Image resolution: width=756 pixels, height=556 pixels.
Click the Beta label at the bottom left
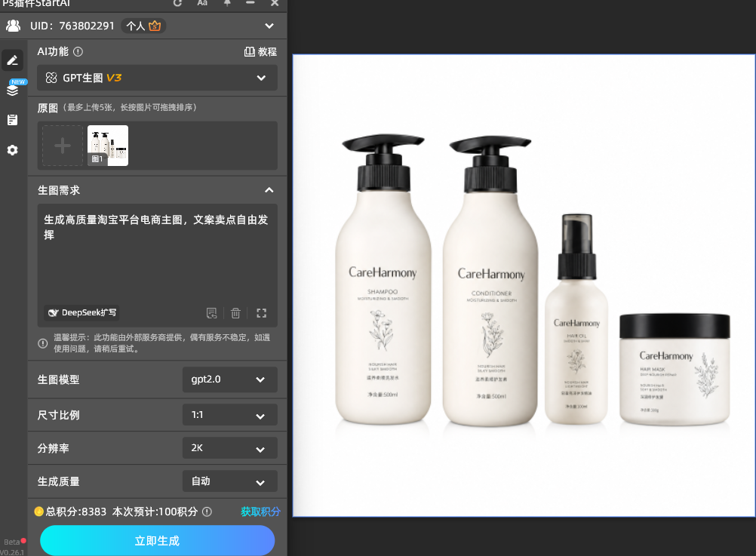tap(11, 542)
